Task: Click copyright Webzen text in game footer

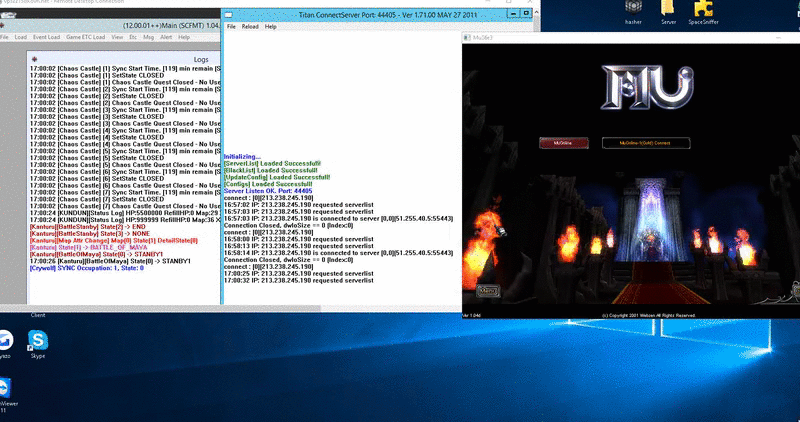Action: click(648, 315)
